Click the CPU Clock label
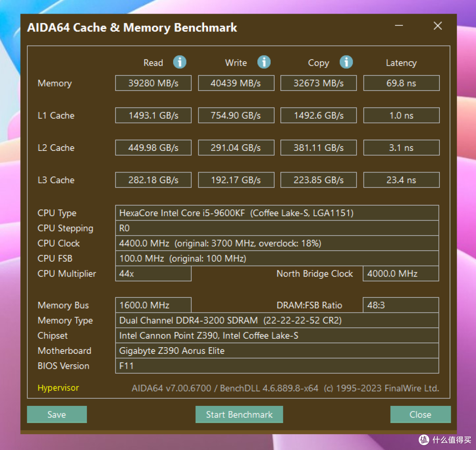The image size is (476, 450). pyautogui.click(x=59, y=244)
